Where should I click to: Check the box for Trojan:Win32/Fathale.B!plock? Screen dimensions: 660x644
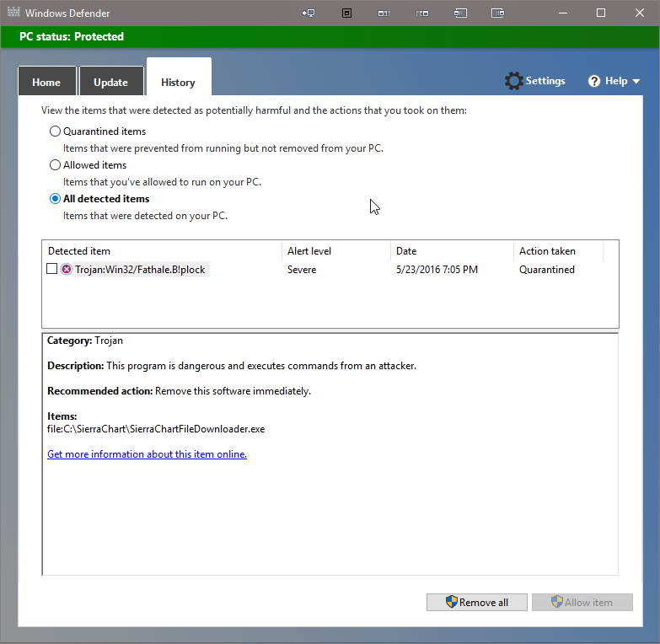(x=51, y=269)
